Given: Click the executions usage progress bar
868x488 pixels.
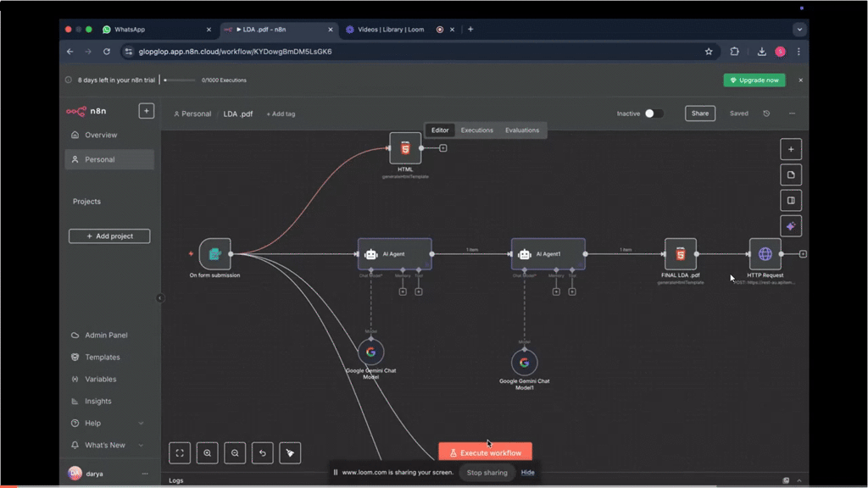Looking at the screenshot, I should click(180, 80).
